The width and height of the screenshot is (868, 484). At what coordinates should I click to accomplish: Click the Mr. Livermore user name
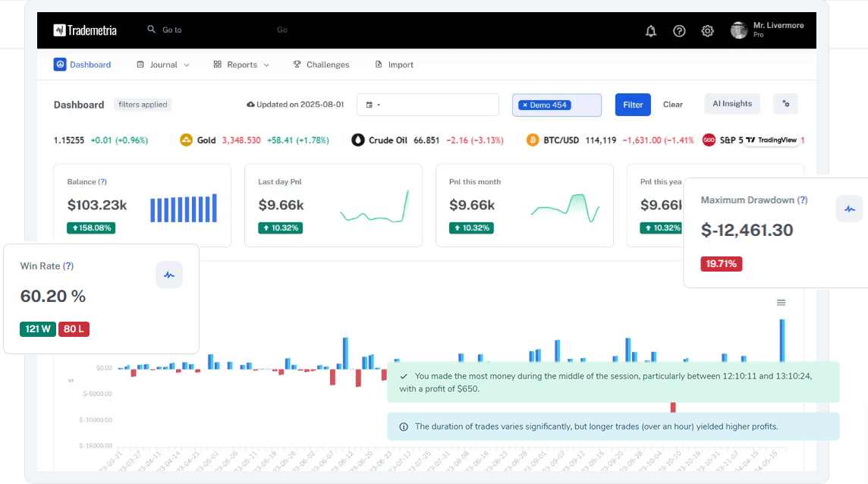click(778, 26)
